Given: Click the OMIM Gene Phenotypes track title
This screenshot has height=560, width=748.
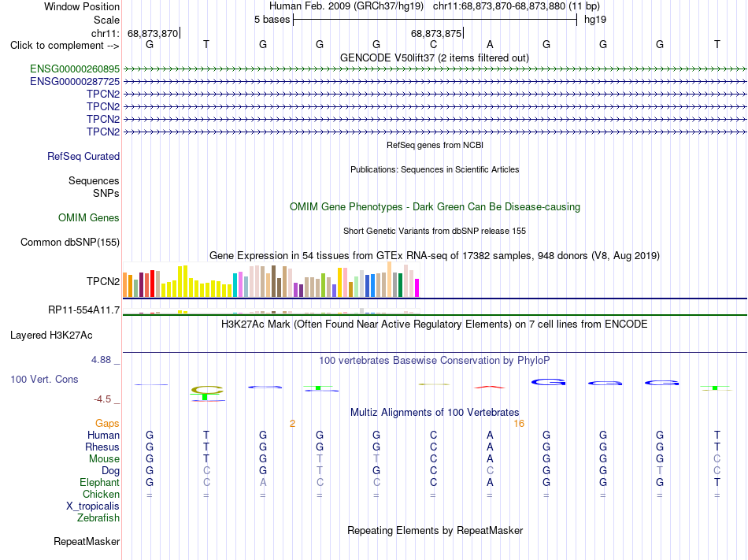Looking at the screenshot, I should [435, 207].
